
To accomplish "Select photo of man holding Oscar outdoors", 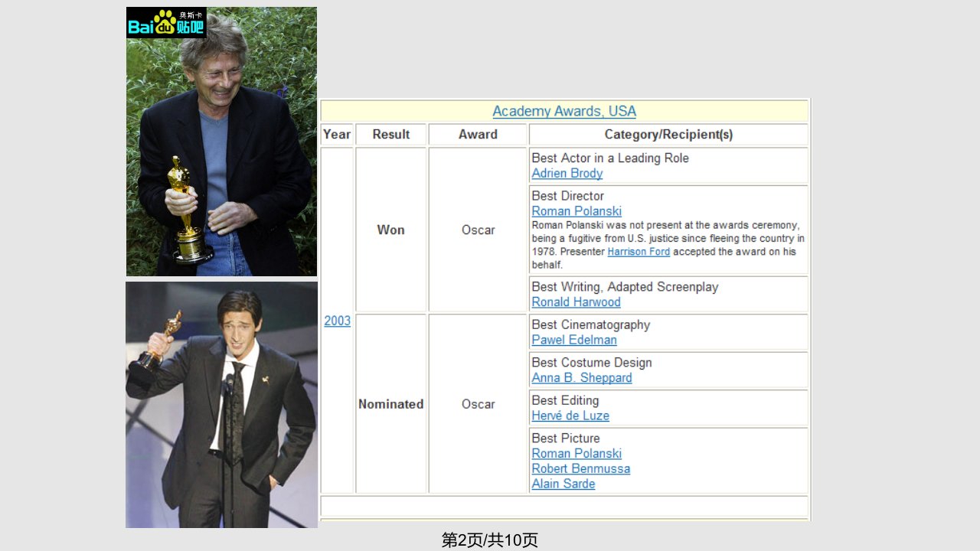I will [x=221, y=142].
